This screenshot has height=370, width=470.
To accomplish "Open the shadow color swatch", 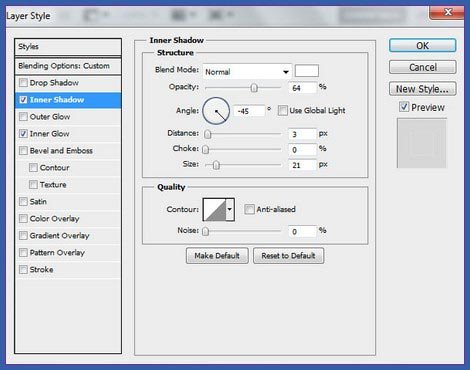I will click(x=307, y=71).
